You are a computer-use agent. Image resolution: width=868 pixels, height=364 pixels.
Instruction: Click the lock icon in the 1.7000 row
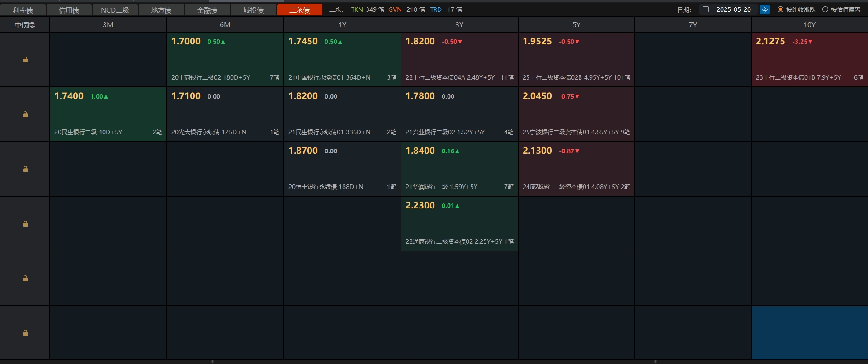[25, 60]
